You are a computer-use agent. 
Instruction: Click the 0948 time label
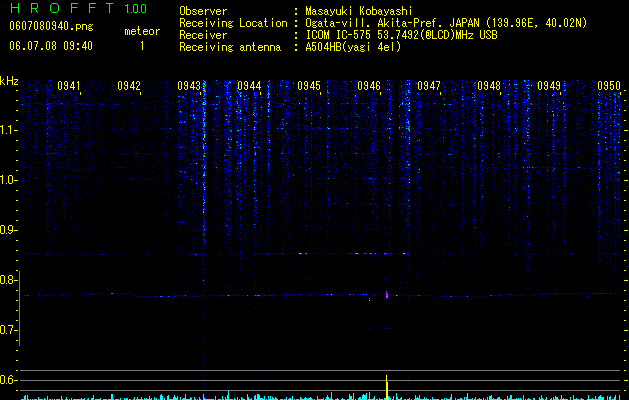[x=489, y=86]
